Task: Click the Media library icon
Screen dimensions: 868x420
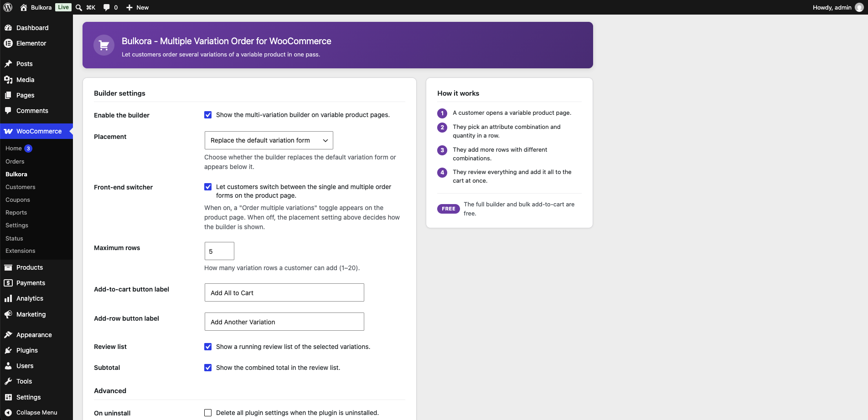Action: 8,80
